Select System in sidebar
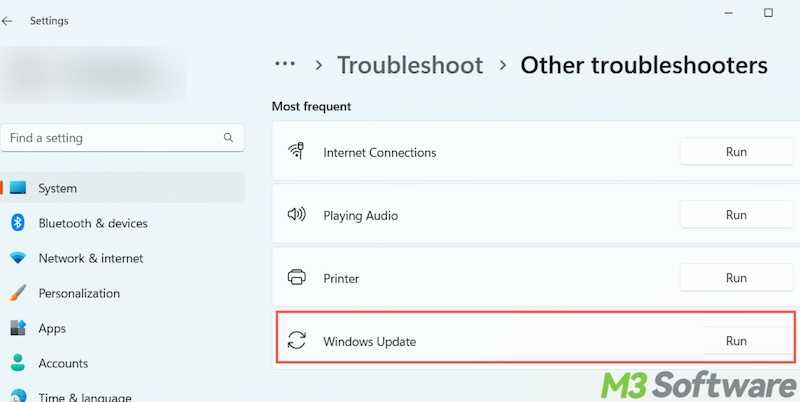The height and width of the screenshot is (402, 800). click(122, 188)
